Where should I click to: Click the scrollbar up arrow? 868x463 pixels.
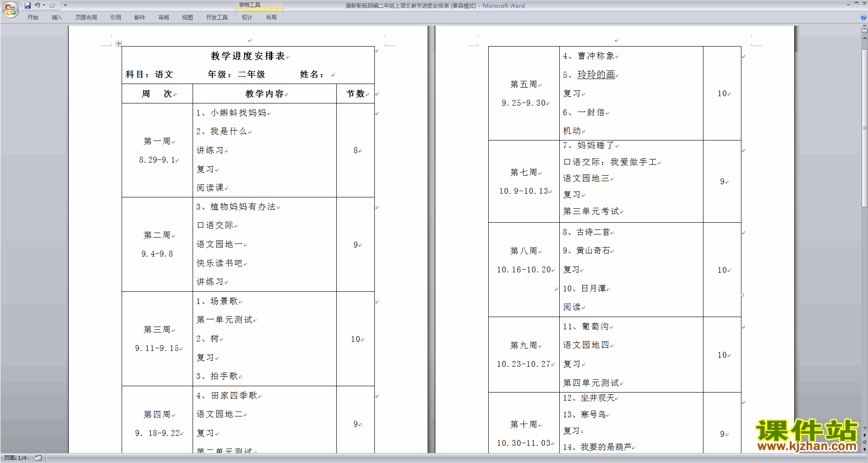click(864, 38)
